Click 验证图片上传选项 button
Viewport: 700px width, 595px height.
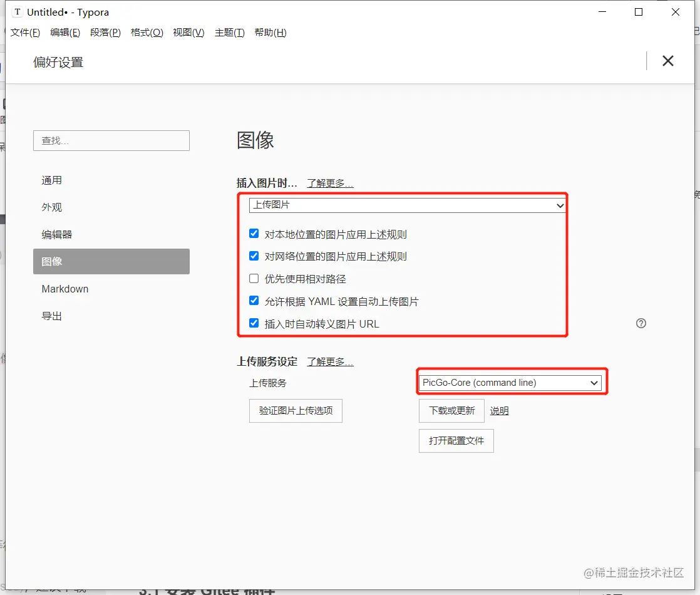point(296,411)
